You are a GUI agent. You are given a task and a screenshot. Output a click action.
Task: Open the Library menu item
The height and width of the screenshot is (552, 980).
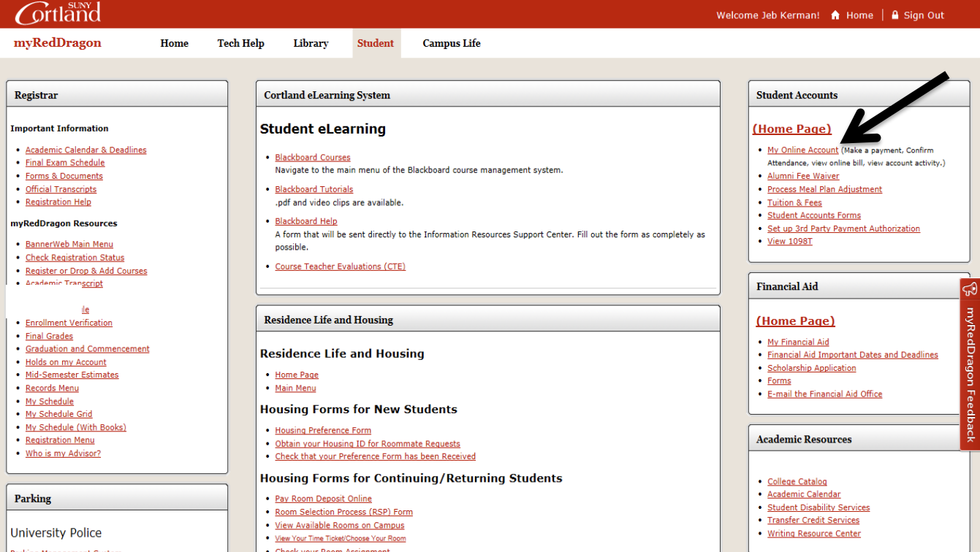click(310, 43)
